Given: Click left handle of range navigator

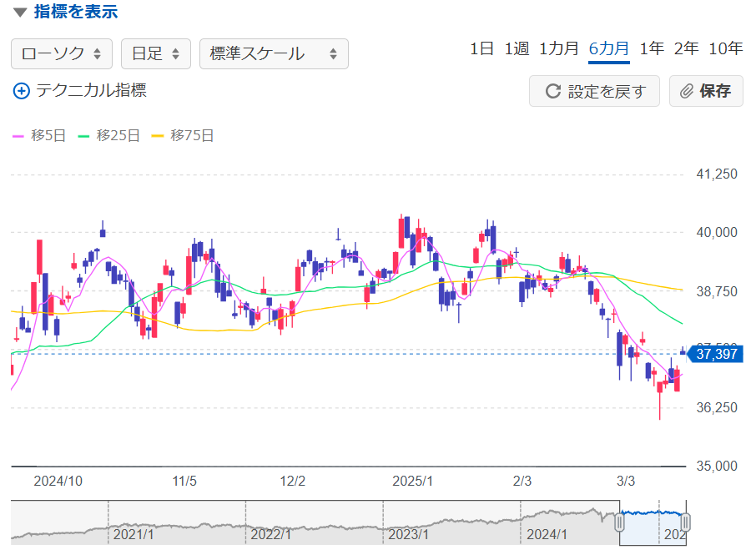Looking at the screenshot, I should (x=620, y=523).
